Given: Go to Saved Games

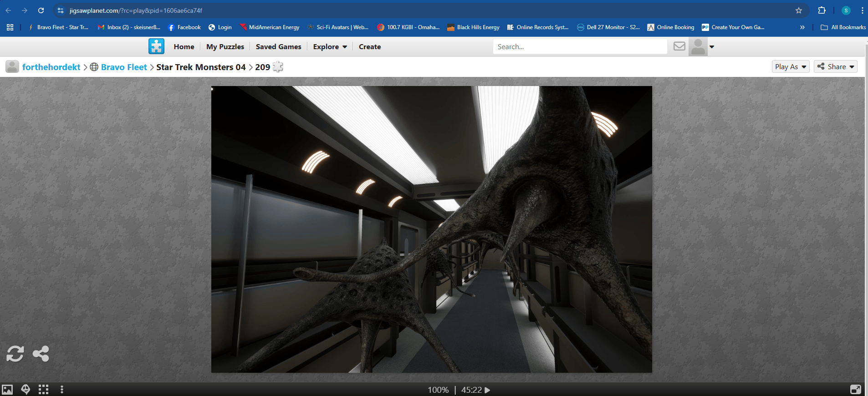Looking at the screenshot, I should click(x=278, y=46).
